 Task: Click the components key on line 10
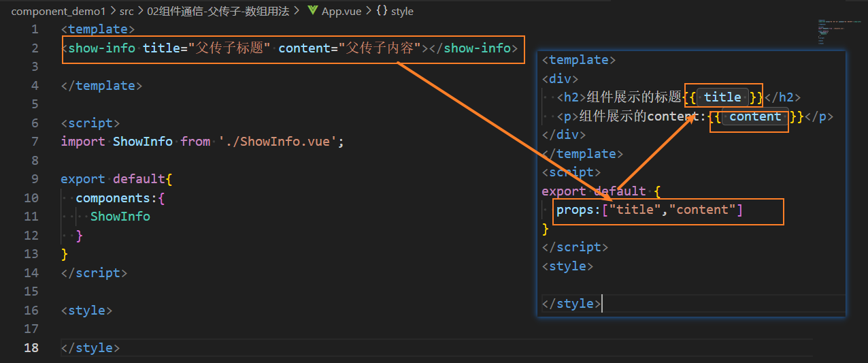(113, 198)
